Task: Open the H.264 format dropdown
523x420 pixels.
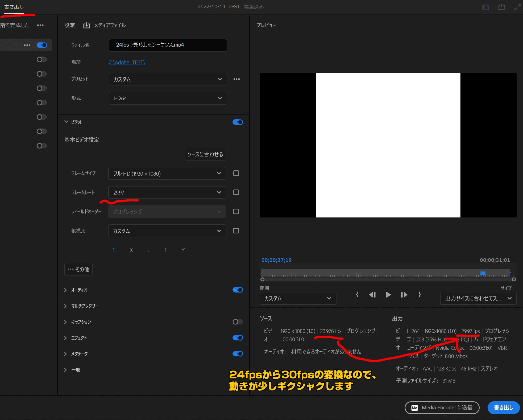Action: [168, 98]
